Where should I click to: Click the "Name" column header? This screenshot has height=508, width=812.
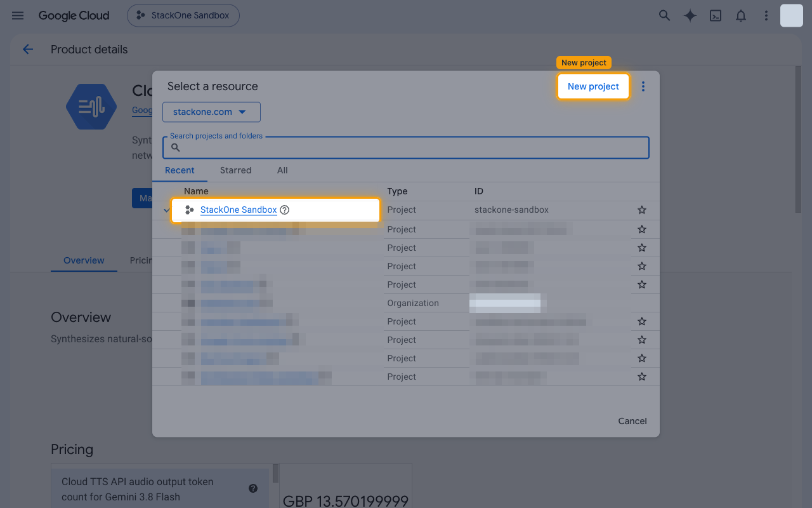tap(196, 191)
